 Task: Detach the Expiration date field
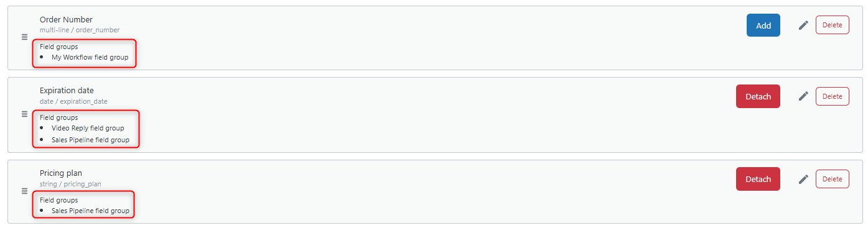pyautogui.click(x=758, y=96)
